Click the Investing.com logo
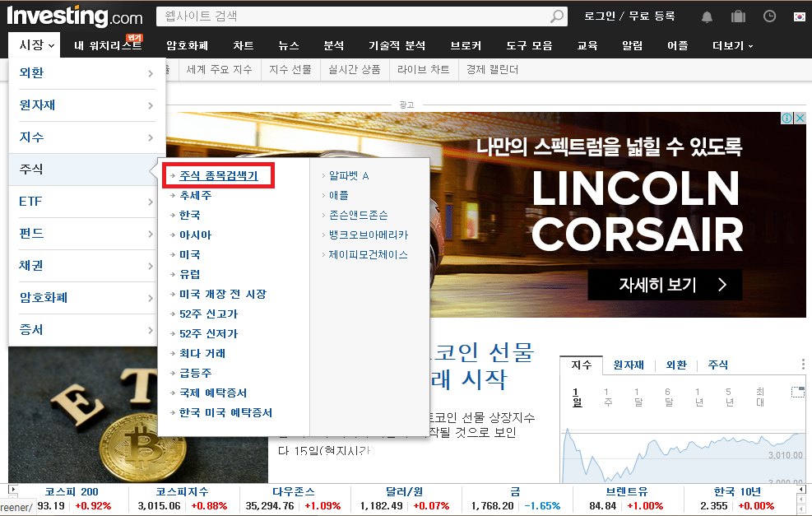The width and height of the screenshot is (812, 516). click(75, 16)
